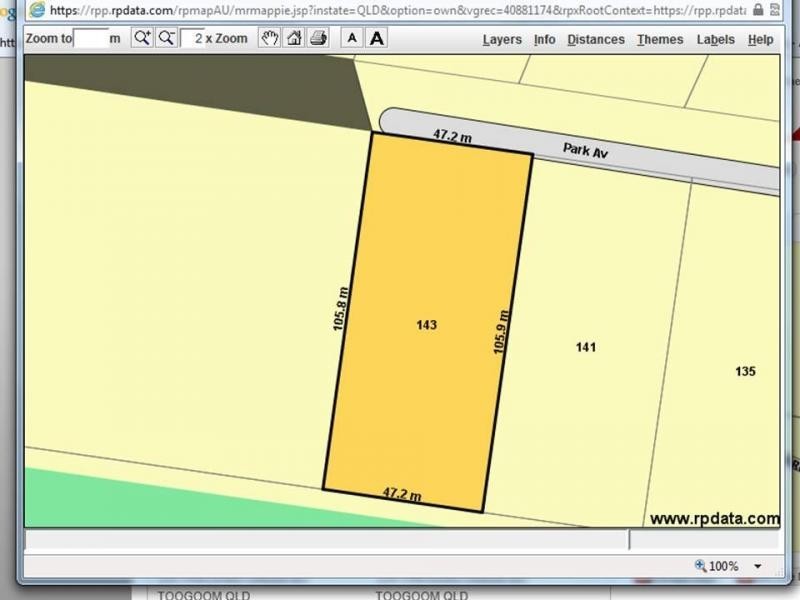This screenshot has height=600, width=800.
Task: Click the Zoom to metres input field
Action: (91, 38)
